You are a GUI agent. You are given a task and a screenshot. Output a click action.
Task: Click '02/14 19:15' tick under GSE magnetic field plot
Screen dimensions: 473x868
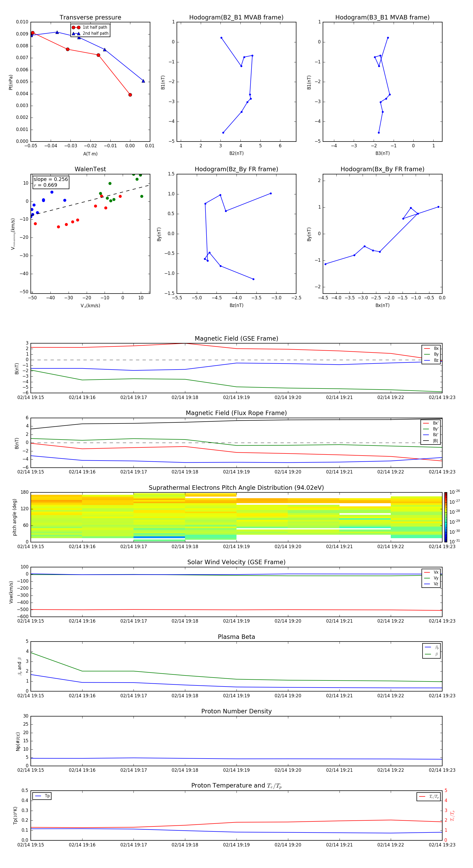31,398
